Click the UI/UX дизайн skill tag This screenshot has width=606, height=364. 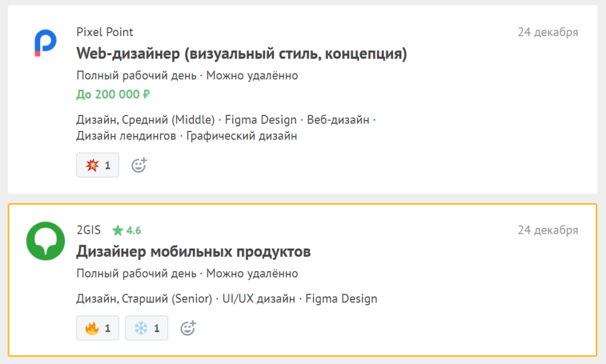259,299
